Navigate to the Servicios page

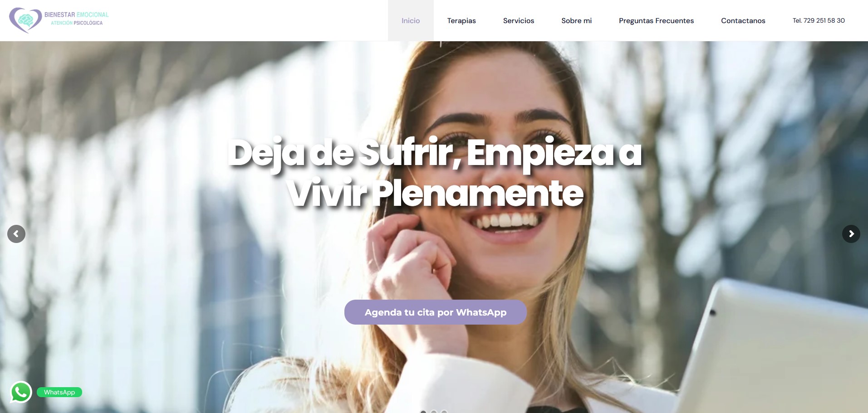[519, 20]
